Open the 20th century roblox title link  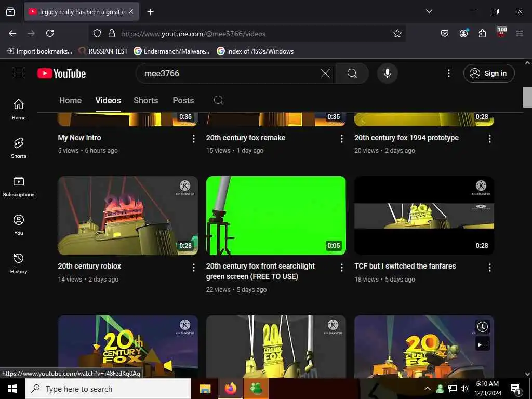pos(89,266)
